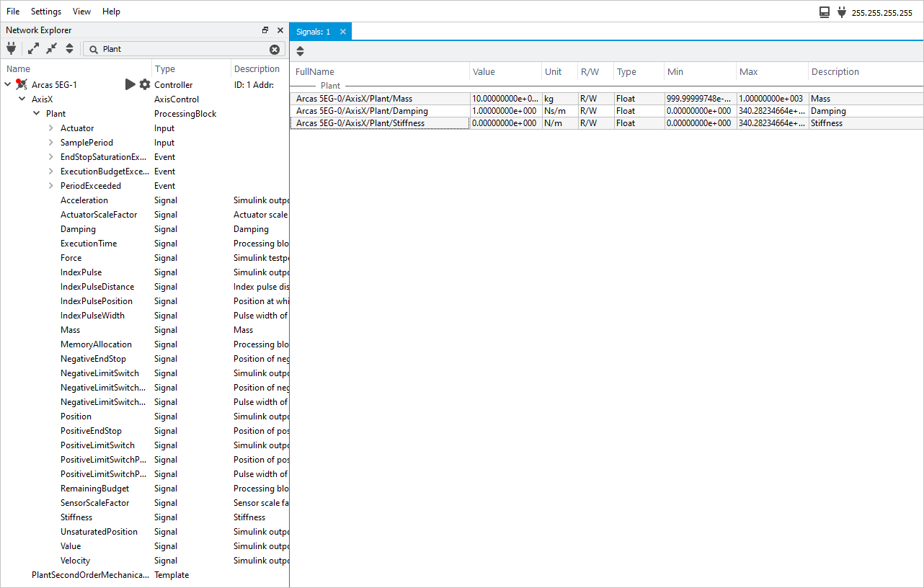Undock the Network Explorer panel
The width and height of the screenshot is (924, 588).
coord(265,30)
